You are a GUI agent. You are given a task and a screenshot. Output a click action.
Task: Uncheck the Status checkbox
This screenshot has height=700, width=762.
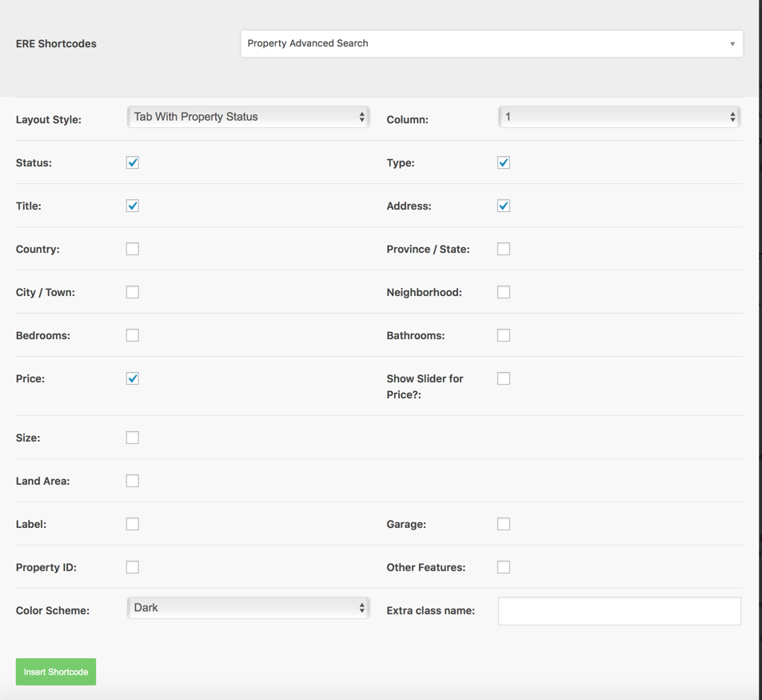click(x=133, y=163)
